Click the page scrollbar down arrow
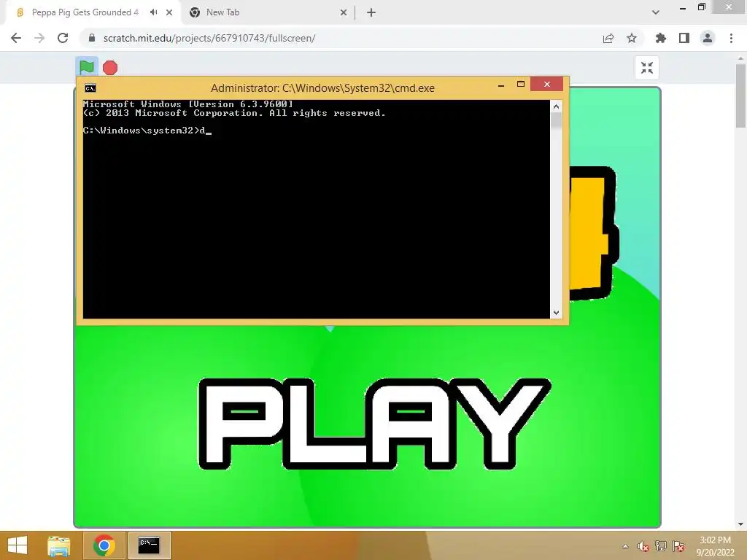Image resolution: width=747 pixels, height=560 pixels. [x=740, y=524]
